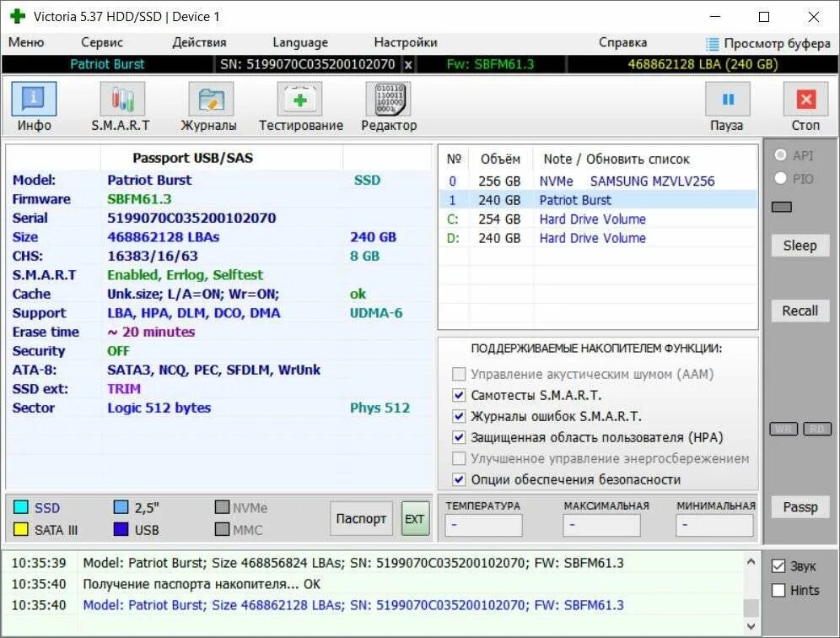Image resolution: width=840 pixels, height=638 pixels.
Task: Click the RD indicator
Action: coord(817,429)
